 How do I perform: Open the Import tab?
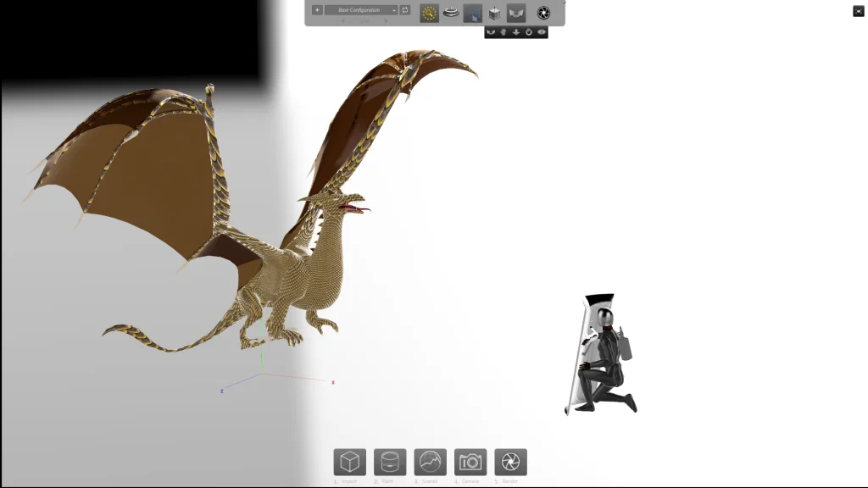[x=349, y=462]
